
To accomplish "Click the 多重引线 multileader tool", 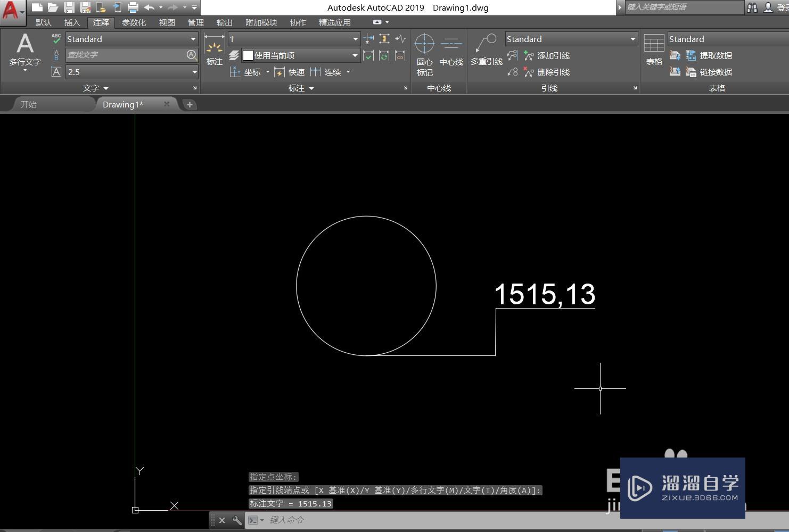I will coord(486,50).
